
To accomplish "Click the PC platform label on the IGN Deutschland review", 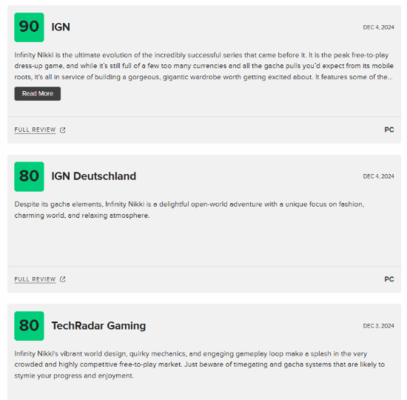I will click(x=389, y=279).
